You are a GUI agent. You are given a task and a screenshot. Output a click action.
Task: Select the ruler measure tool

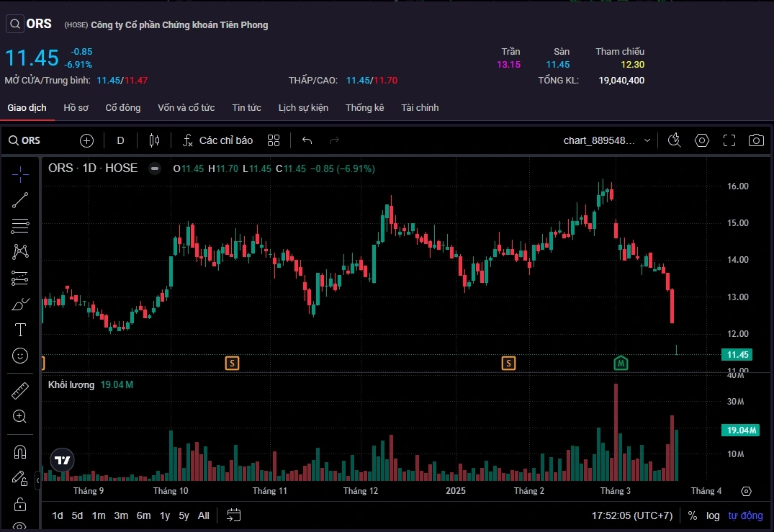coord(20,391)
